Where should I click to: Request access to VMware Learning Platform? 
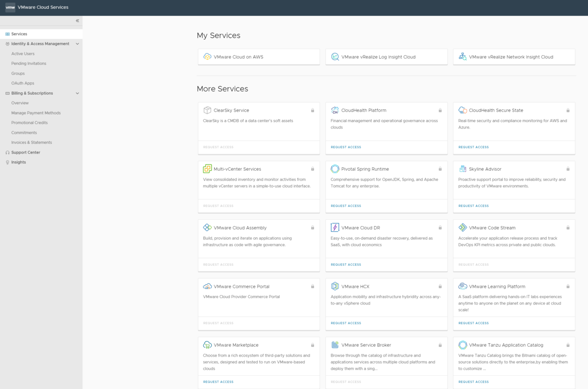(x=473, y=323)
